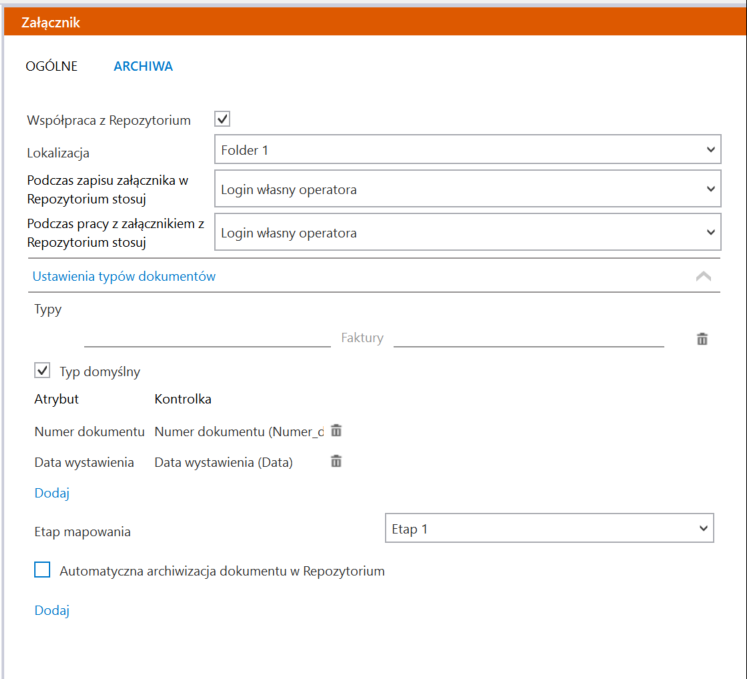
Task: Remove the Numer dokumentu attribute mapping
Action: coord(336,430)
